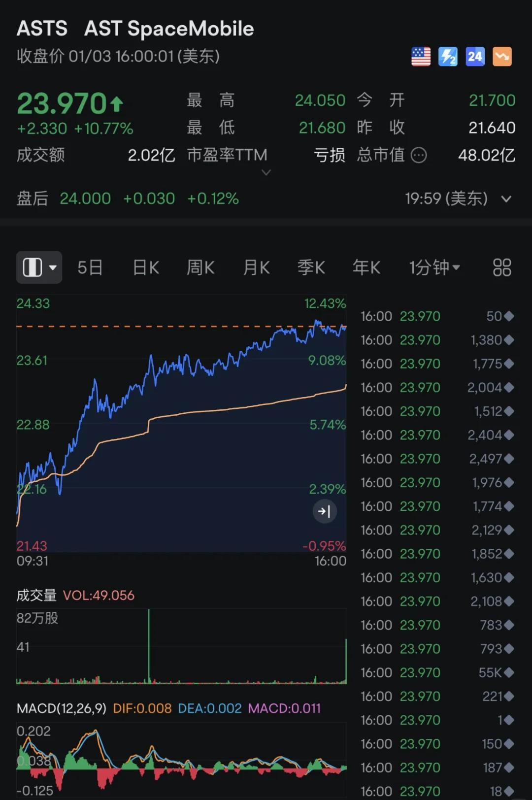Tap the DIF:0.008 MACD reading
The image size is (532, 800).
pyautogui.click(x=142, y=708)
